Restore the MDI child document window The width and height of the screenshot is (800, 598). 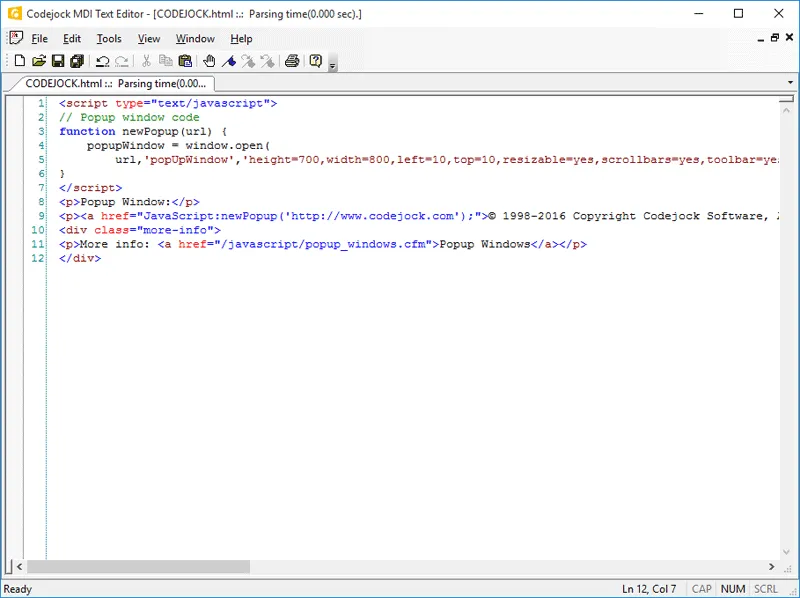coord(774,38)
